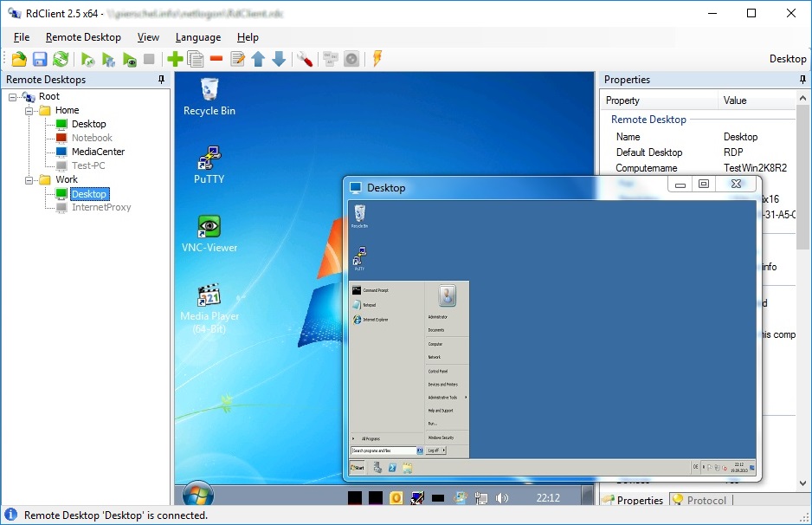Click the gray Stop disconnect icon

149,59
